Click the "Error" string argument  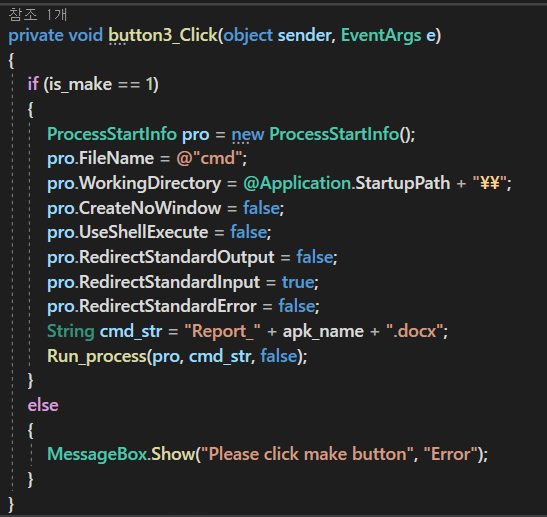coord(451,455)
